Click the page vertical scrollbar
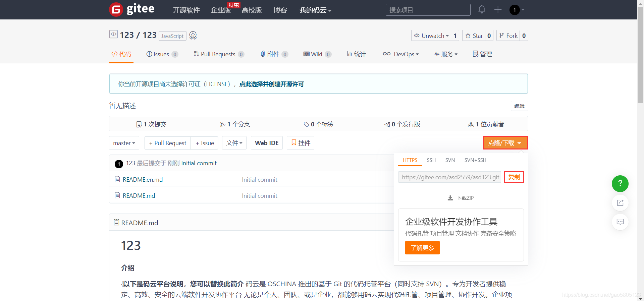Viewport: 644px width, 301px height. point(640,55)
